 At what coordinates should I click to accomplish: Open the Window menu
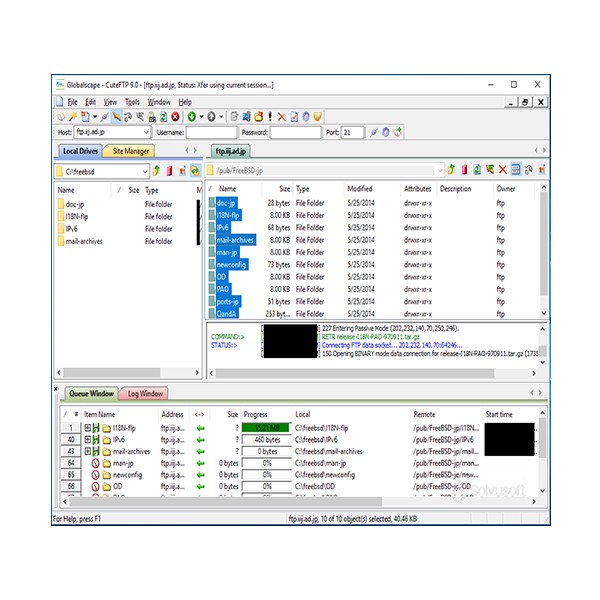click(159, 102)
